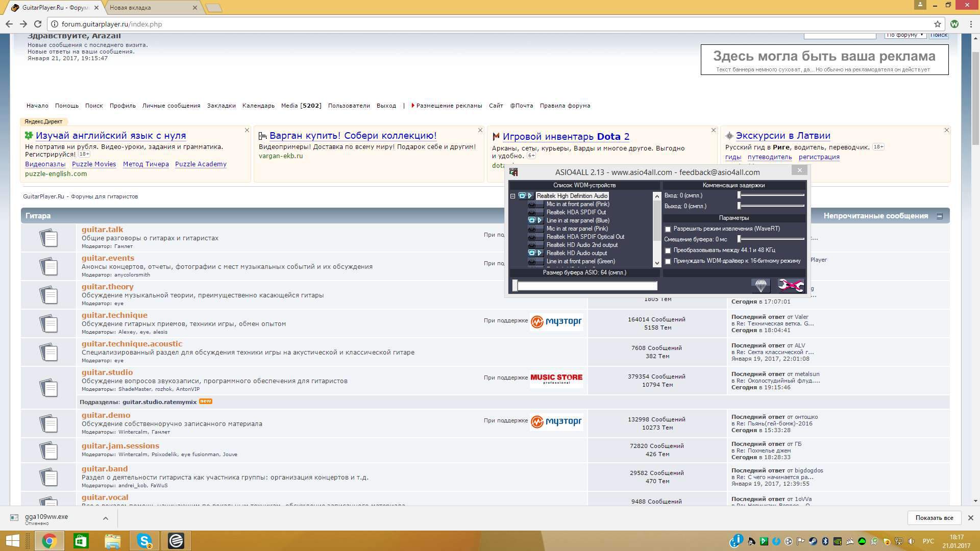
Task: Toggle power icon for Mic in at front panel (Pink)
Action: pos(532,204)
